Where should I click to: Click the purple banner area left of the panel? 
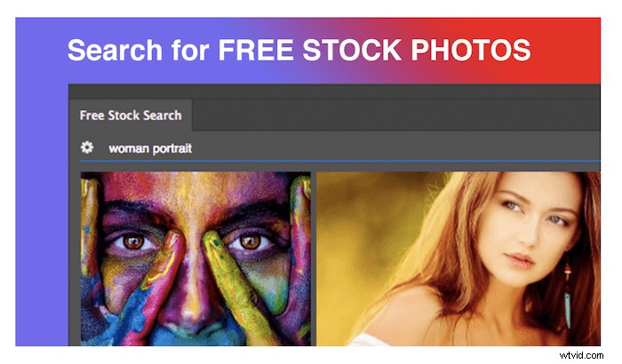[x=42, y=198]
